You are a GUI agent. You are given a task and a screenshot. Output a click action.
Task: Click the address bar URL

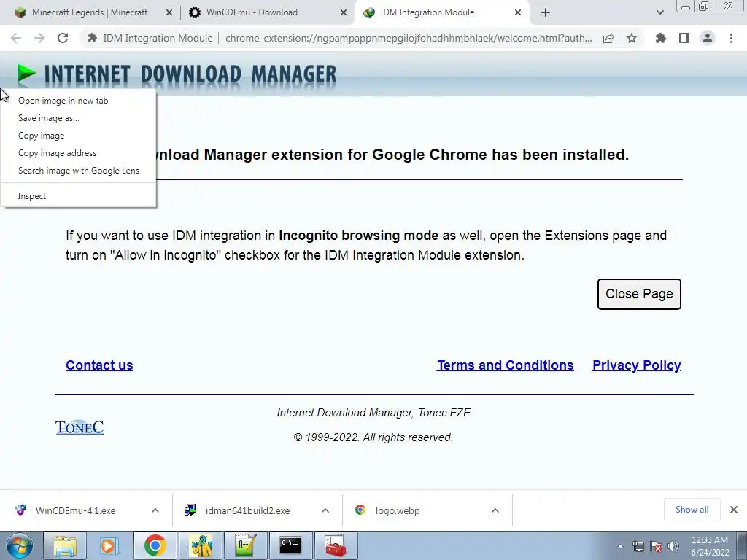(x=409, y=38)
